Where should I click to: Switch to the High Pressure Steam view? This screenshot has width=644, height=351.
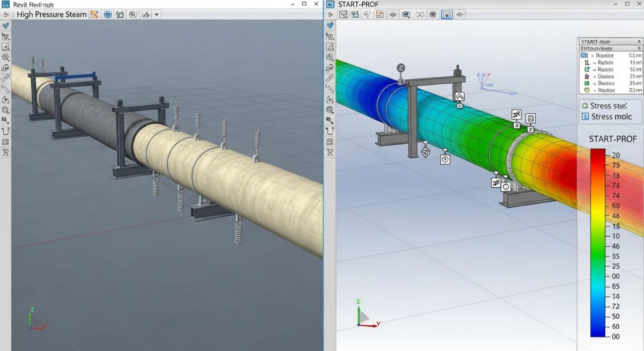pyautogui.click(x=51, y=14)
